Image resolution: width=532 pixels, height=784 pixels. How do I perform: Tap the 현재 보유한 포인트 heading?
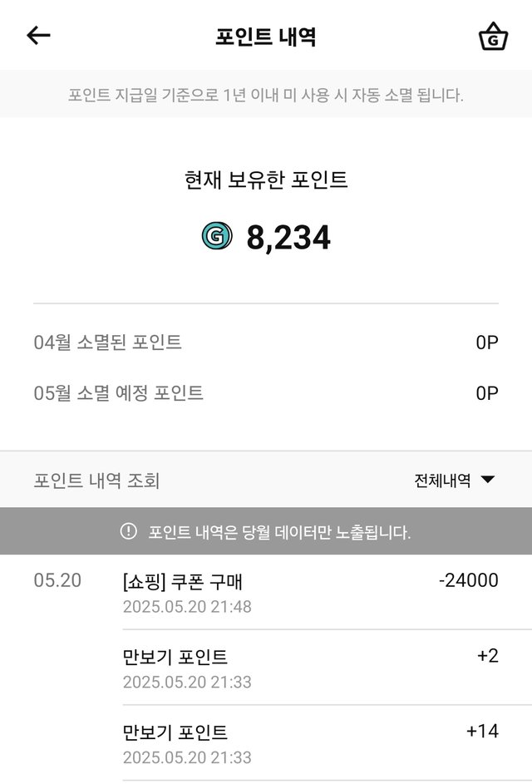point(266,180)
